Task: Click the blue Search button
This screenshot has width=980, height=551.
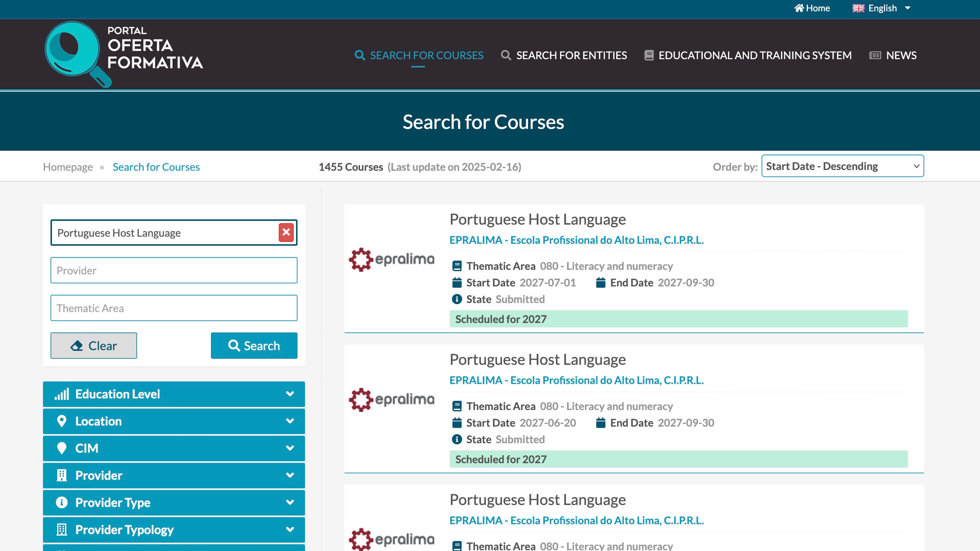Action: tap(254, 346)
